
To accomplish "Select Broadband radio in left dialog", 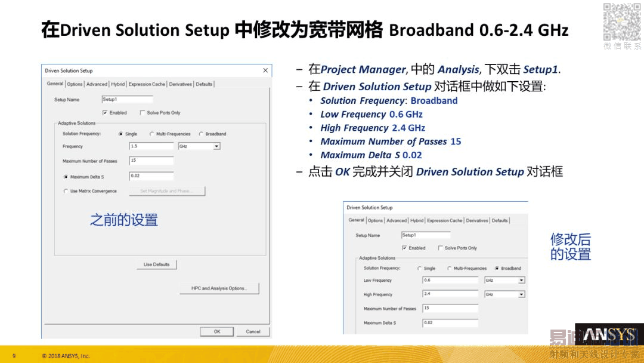I will click(201, 134).
